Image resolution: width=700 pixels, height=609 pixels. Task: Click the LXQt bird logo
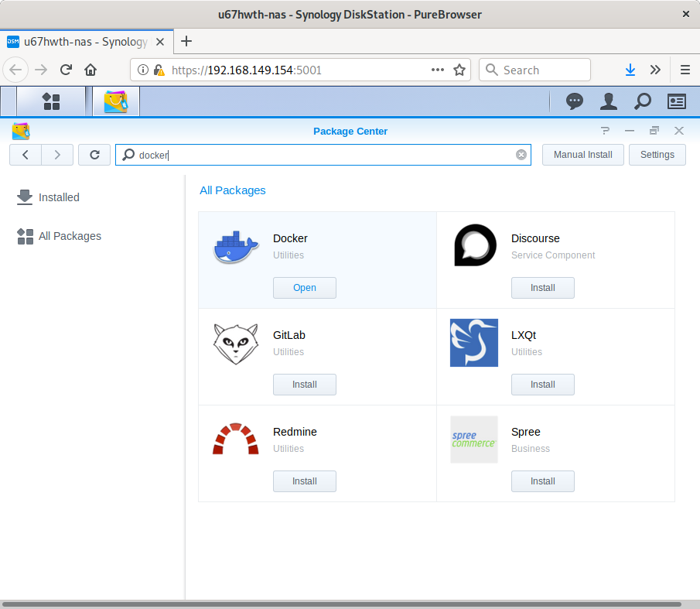tap(474, 343)
